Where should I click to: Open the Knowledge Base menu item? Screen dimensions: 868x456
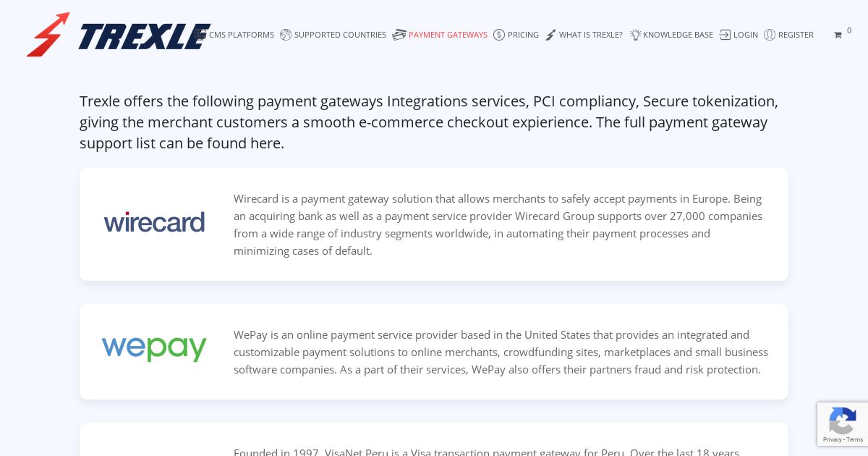click(x=678, y=35)
